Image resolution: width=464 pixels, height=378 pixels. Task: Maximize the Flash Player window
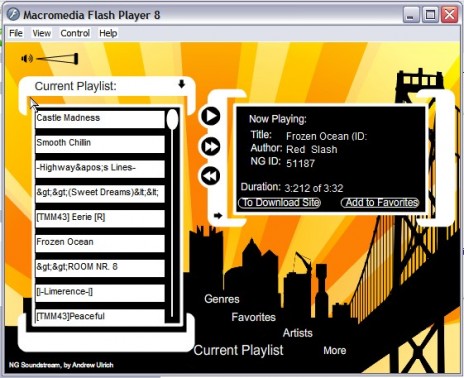click(430, 15)
